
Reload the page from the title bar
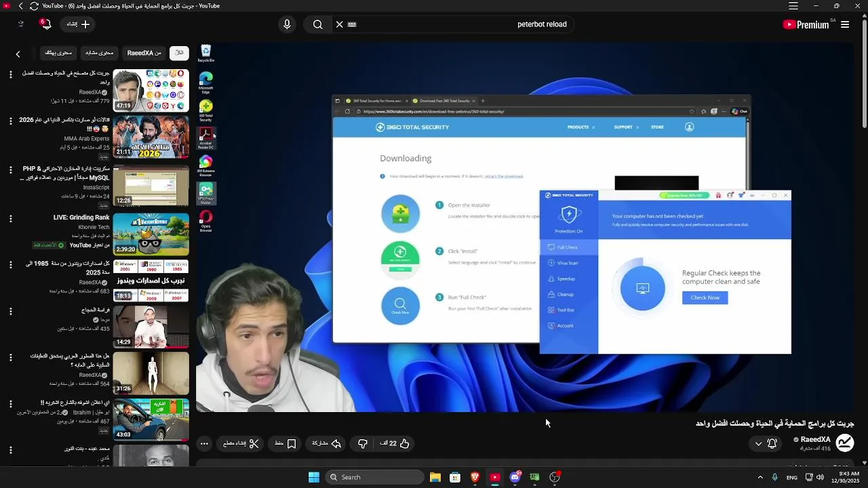[x=34, y=6]
